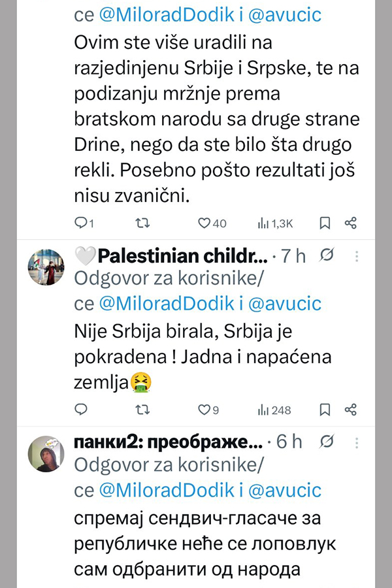Viewport: 392px width, 588px height.
Task: Open more options on Palestinian children tweet
Action: [355, 255]
